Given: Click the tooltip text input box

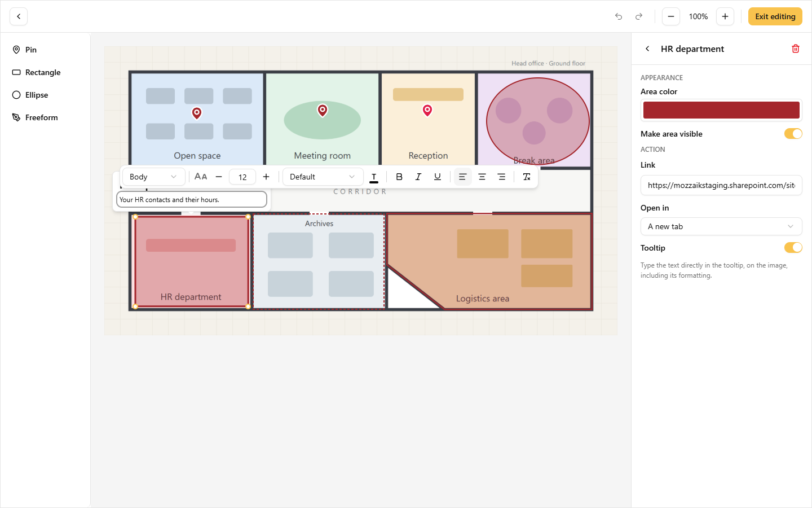Looking at the screenshot, I should [192, 199].
